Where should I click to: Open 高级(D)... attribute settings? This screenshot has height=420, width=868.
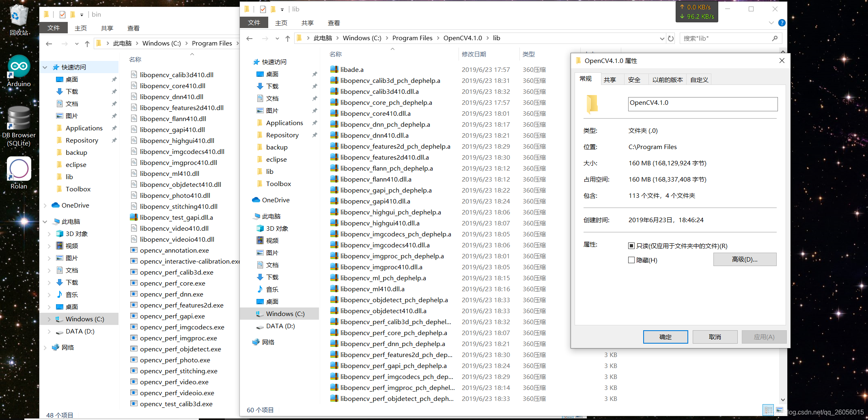click(745, 259)
